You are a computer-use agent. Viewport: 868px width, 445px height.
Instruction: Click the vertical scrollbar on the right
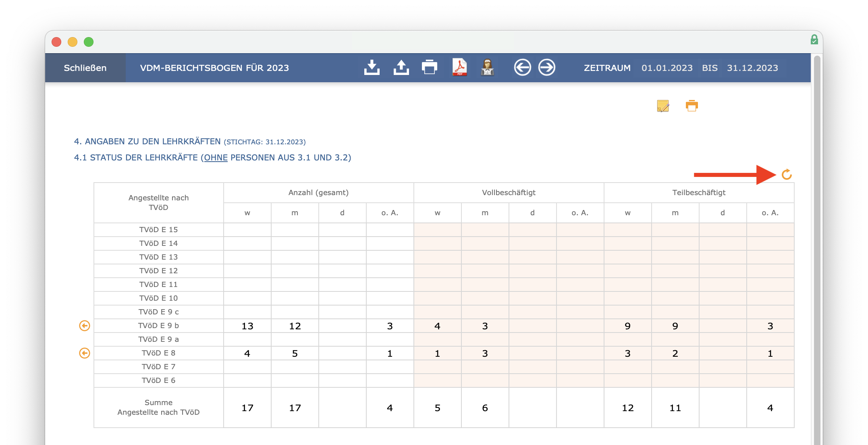point(817,250)
